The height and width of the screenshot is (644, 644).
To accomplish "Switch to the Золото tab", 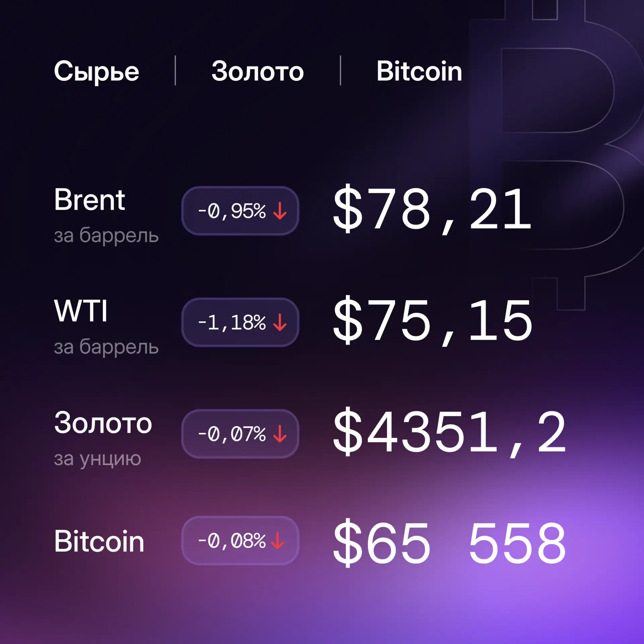I will (x=258, y=71).
